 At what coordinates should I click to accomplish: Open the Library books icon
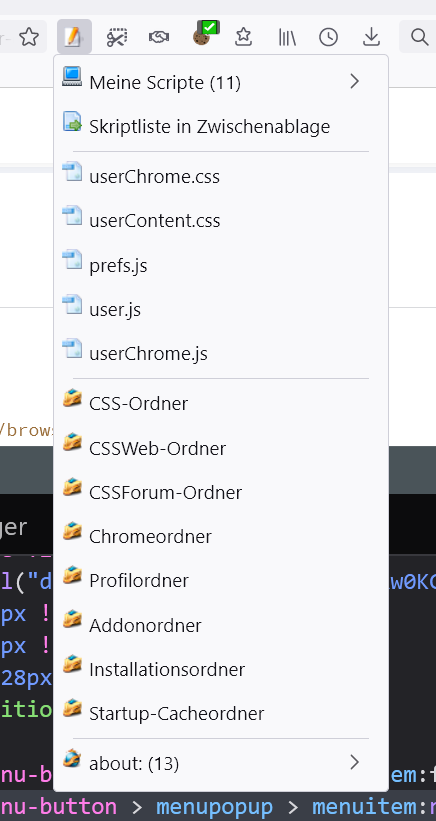click(287, 37)
